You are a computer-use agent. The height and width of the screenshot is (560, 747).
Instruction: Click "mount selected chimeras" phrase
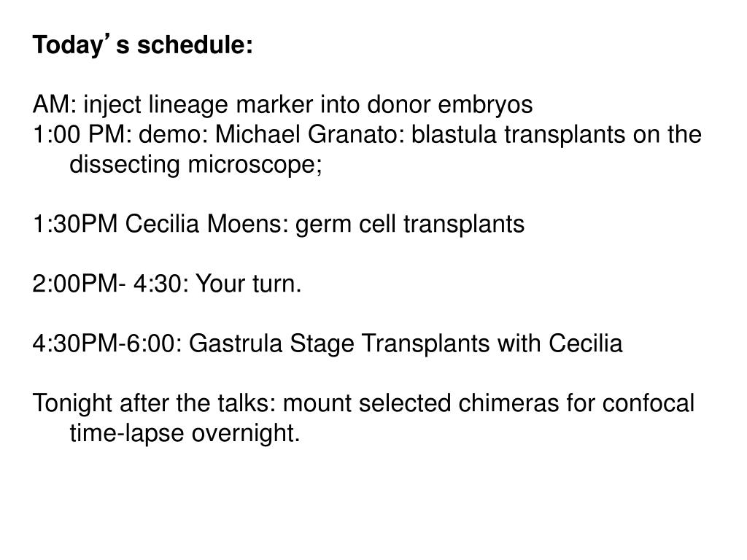click(x=421, y=403)
